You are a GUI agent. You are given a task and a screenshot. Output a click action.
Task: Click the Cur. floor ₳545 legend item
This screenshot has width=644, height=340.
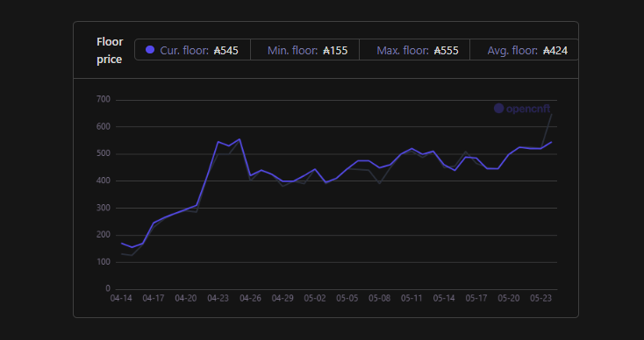point(192,50)
